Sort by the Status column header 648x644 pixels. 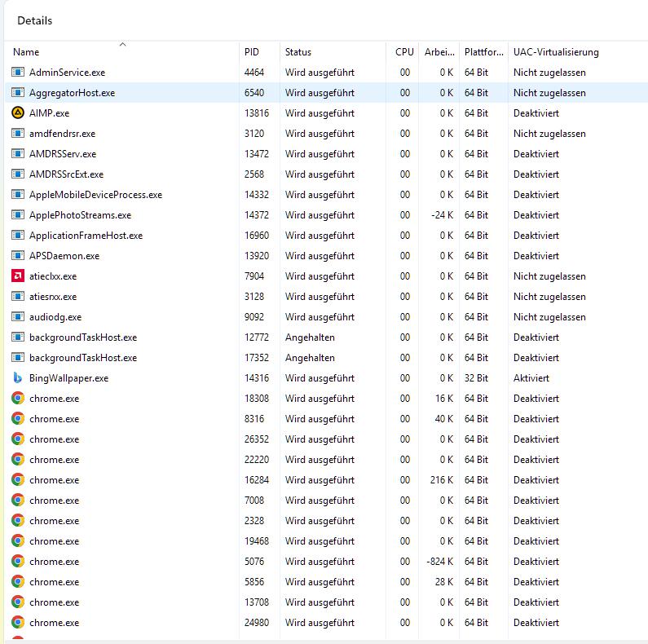[298, 52]
